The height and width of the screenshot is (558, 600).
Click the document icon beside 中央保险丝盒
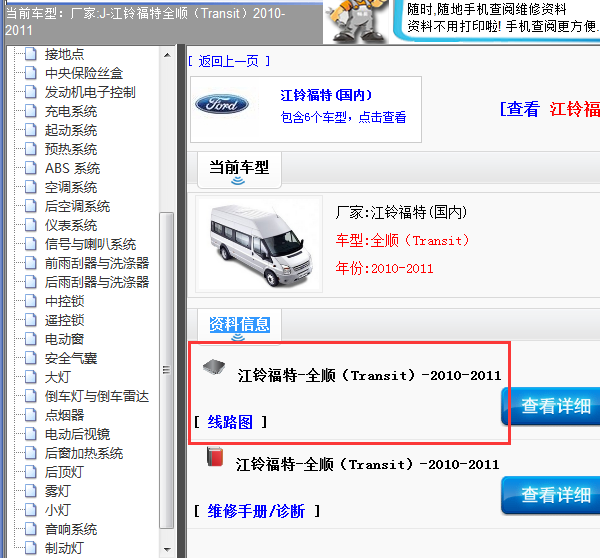pos(31,73)
